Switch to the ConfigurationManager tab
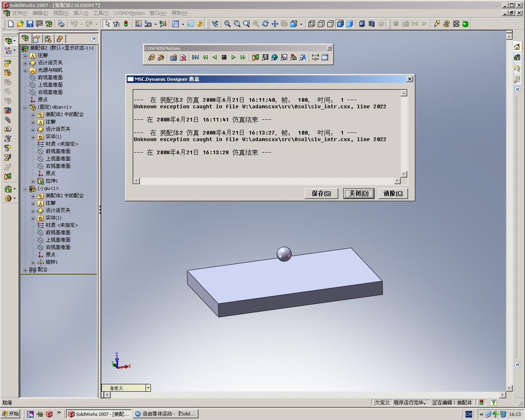525x420 pixels. [x=48, y=39]
